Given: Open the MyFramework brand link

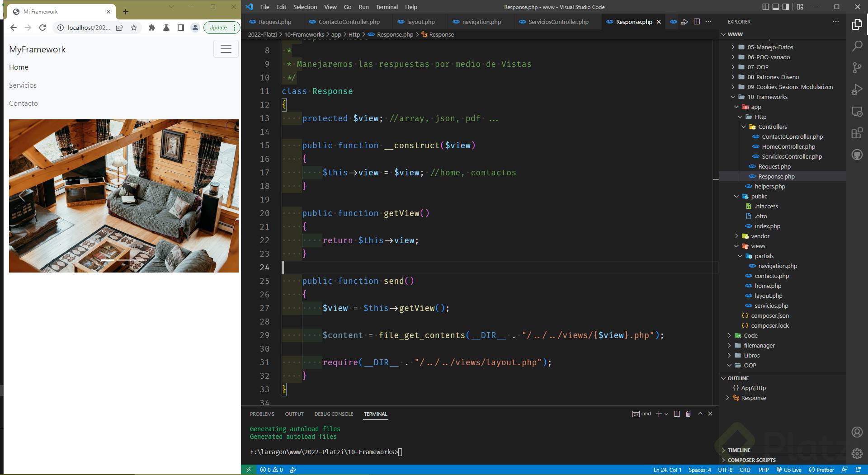Looking at the screenshot, I should pyautogui.click(x=37, y=49).
